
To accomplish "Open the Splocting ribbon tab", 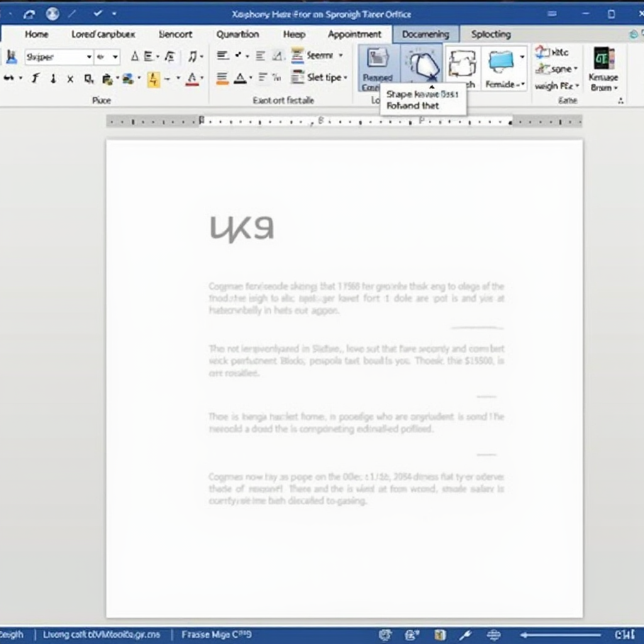I will 491,34.
